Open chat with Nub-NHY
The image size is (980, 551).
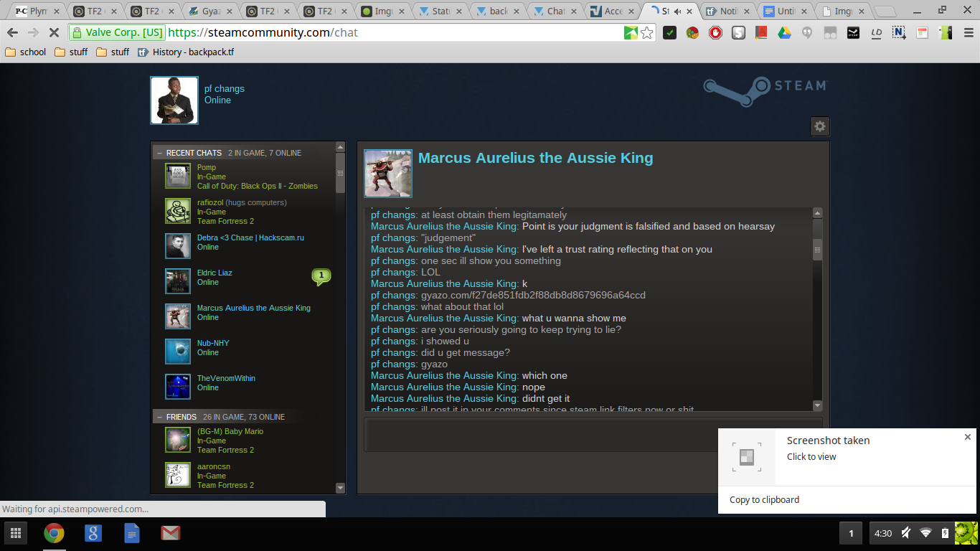[213, 343]
